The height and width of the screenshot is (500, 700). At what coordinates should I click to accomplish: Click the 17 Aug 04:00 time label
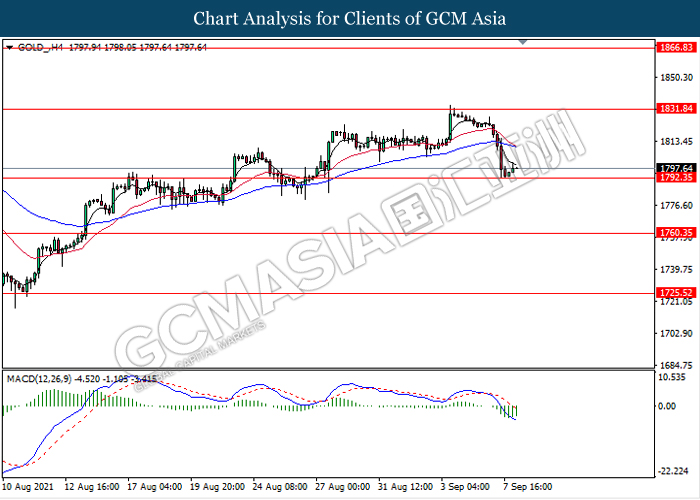click(154, 487)
